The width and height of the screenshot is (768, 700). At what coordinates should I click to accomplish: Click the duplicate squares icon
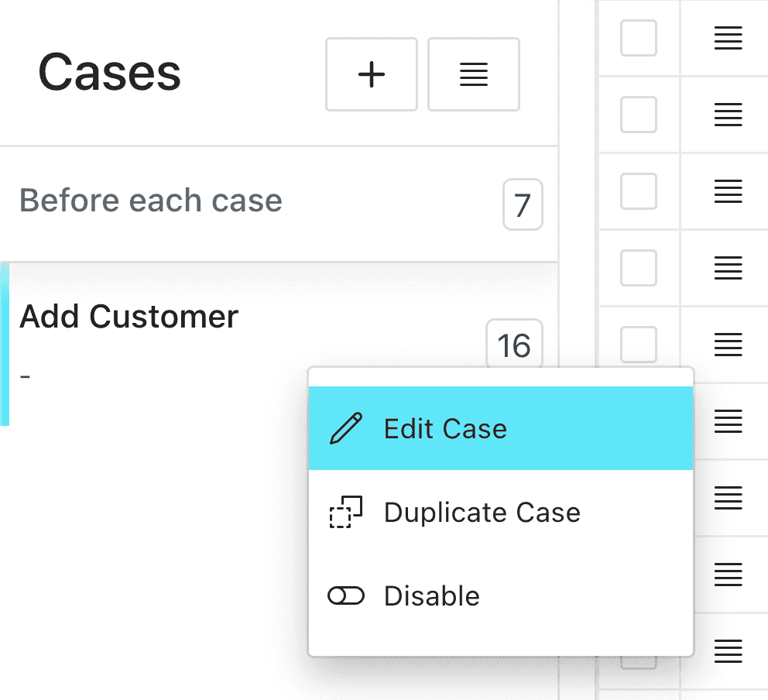tap(346, 513)
